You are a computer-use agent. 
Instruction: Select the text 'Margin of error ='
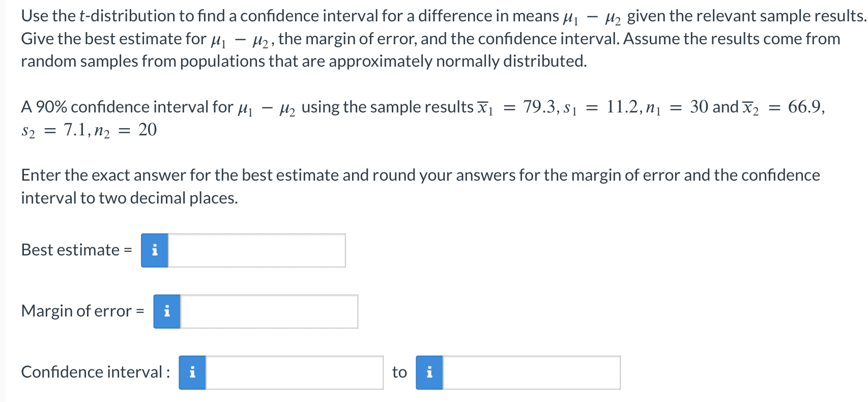coord(83,311)
